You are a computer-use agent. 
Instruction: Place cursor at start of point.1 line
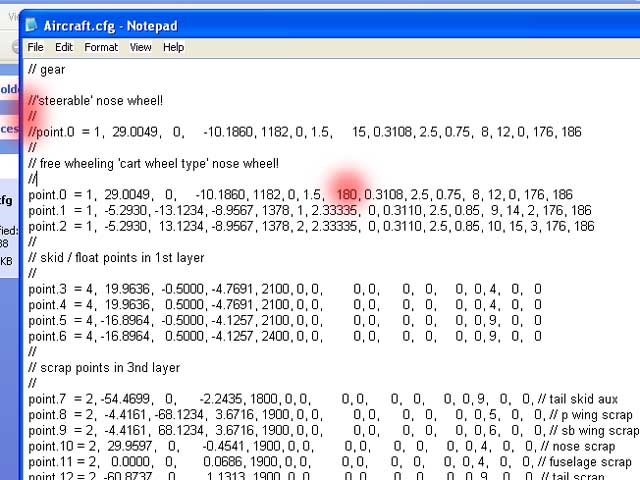coord(29,211)
